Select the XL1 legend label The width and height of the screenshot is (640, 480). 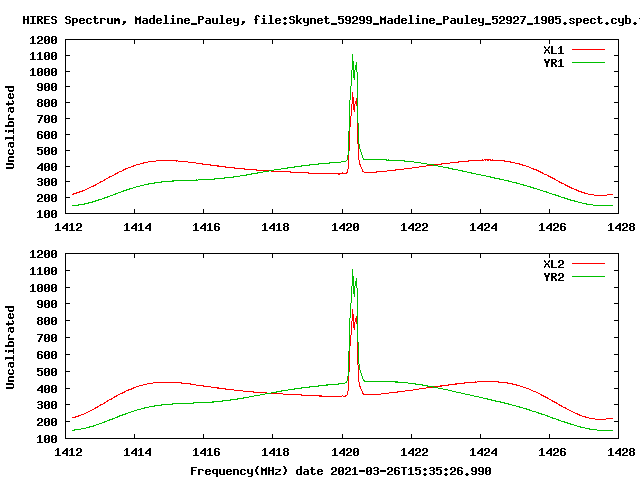(553, 50)
